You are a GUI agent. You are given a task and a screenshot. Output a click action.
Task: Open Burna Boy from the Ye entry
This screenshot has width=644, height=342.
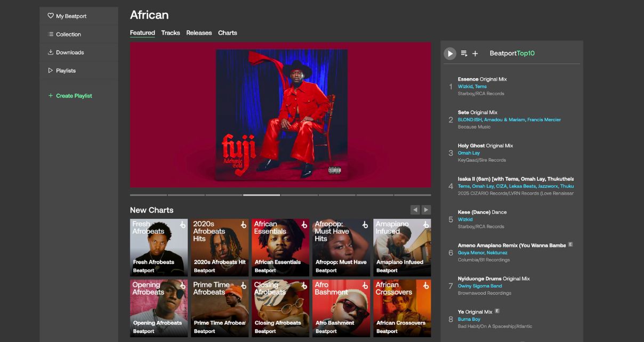469,319
